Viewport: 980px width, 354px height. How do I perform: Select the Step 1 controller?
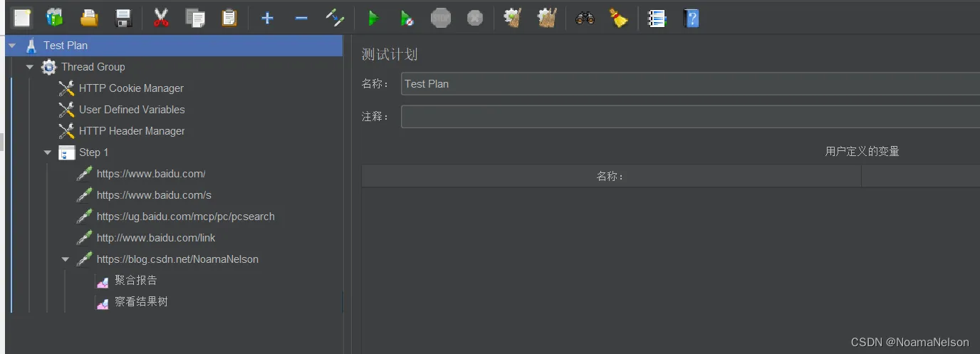[x=93, y=152]
